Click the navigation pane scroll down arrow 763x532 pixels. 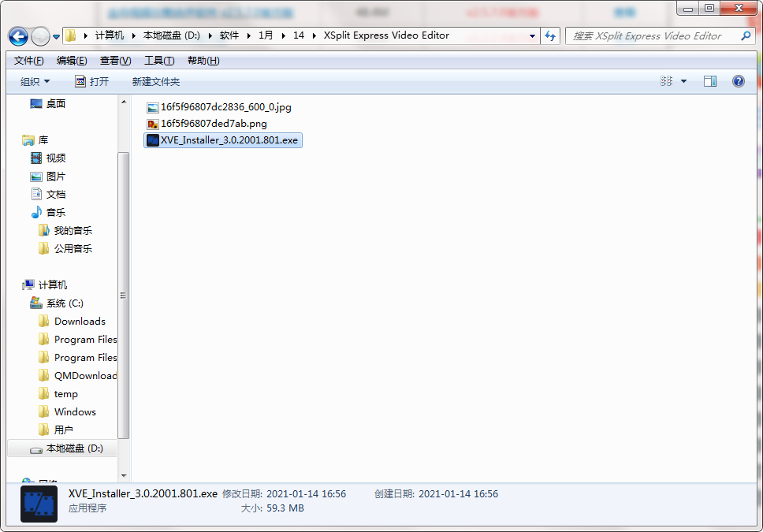124,475
